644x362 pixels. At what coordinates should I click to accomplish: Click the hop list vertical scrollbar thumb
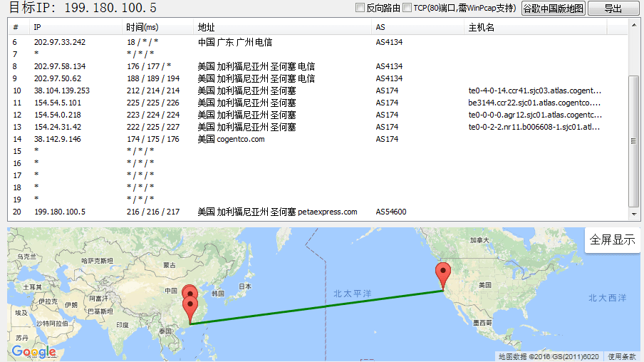[633, 139]
